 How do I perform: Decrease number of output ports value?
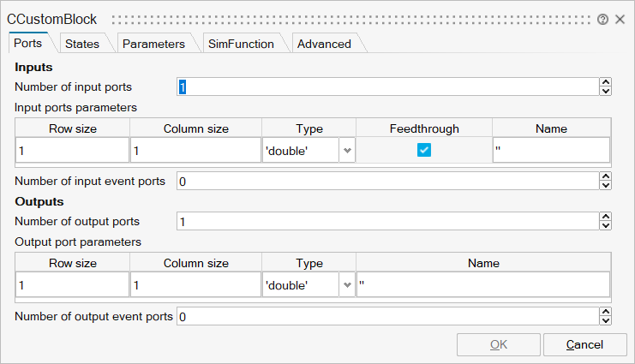[x=606, y=226]
